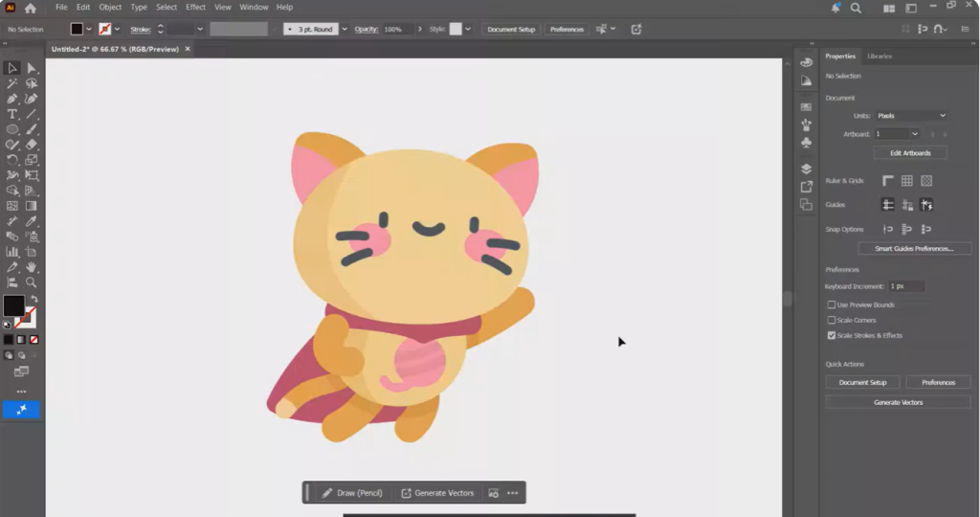Open search with the magnifier icon
The height and width of the screenshot is (517, 980).
pos(856,8)
